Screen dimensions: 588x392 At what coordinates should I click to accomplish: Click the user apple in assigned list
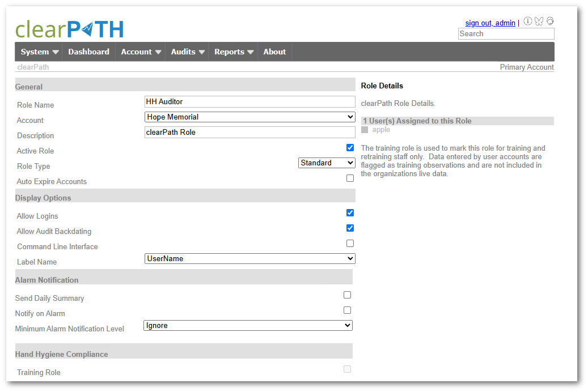pos(381,130)
